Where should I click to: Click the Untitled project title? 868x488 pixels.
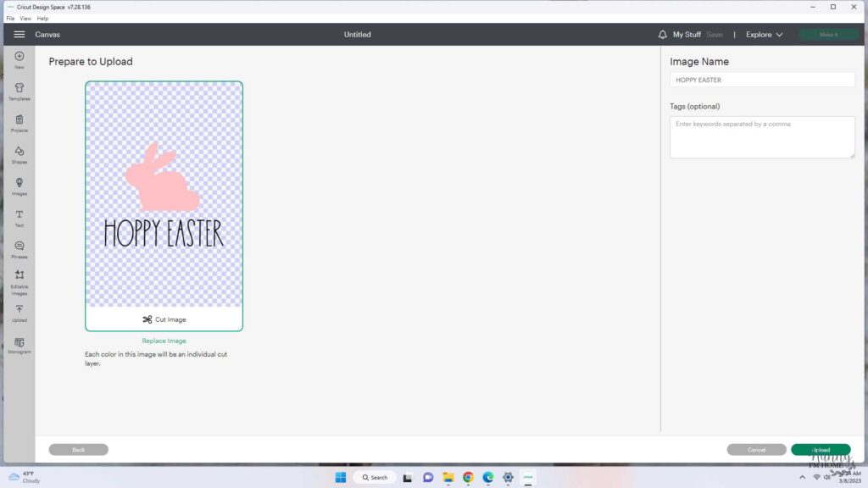(x=357, y=34)
